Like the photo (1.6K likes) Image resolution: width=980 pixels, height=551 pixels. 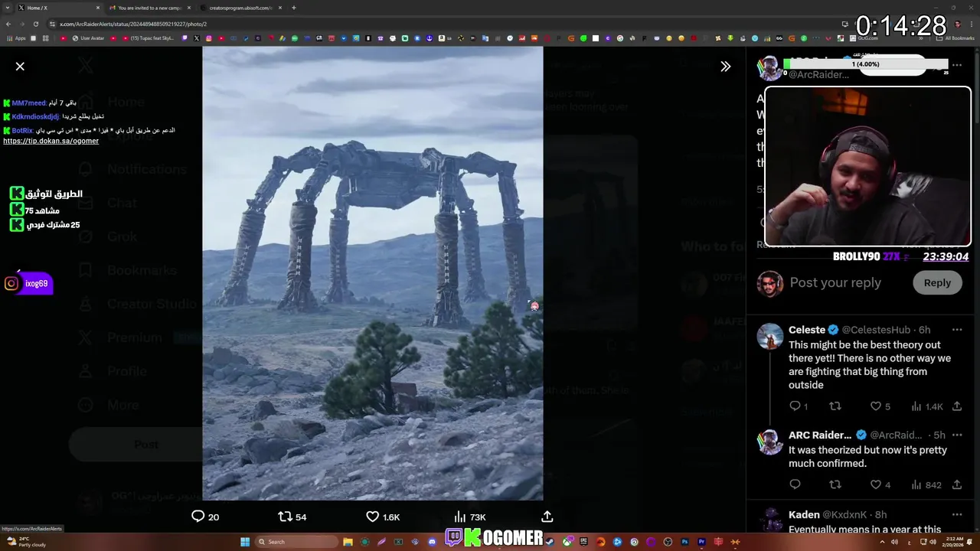coord(383,517)
